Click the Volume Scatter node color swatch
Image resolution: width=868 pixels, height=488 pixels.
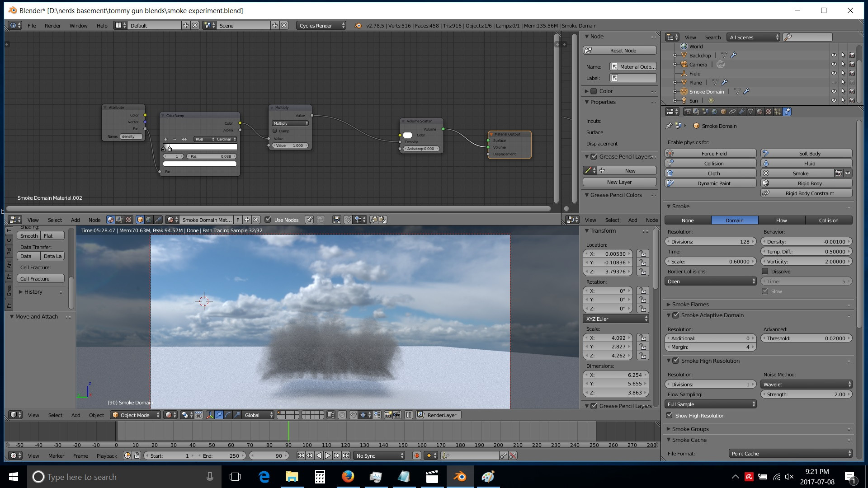407,135
